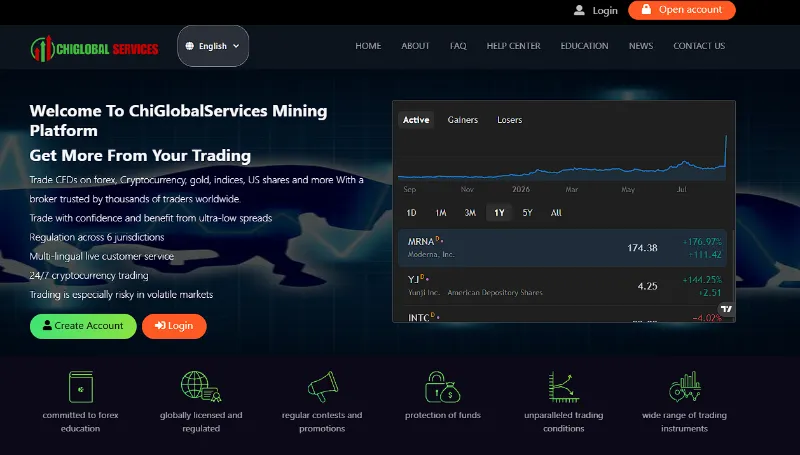The height and width of the screenshot is (455, 800).
Task: Go to FAQ page
Action: 458,46
